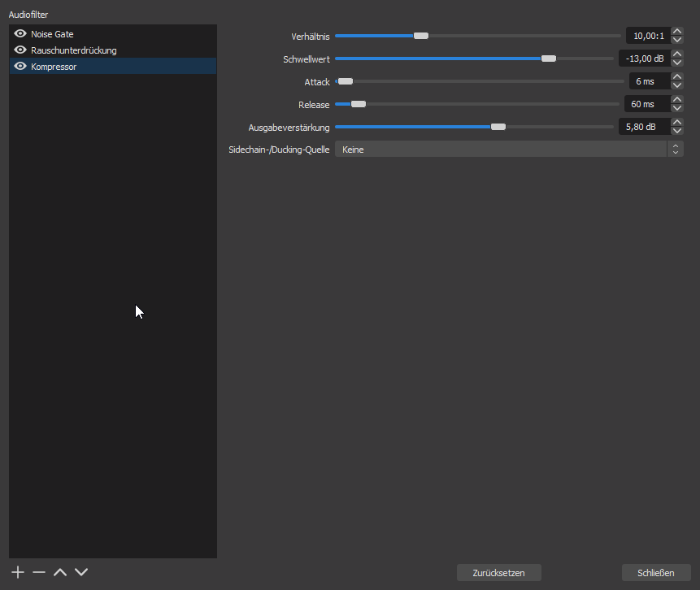Select Rauschunterdrückung in the filter list
Image resolution: width=700 pixels, height=590 pixels.
73,50
